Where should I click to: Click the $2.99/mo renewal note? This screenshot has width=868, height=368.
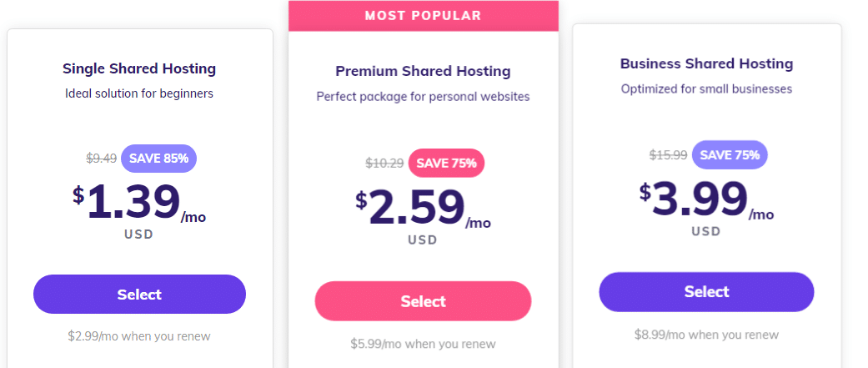[x=139, y=335]
